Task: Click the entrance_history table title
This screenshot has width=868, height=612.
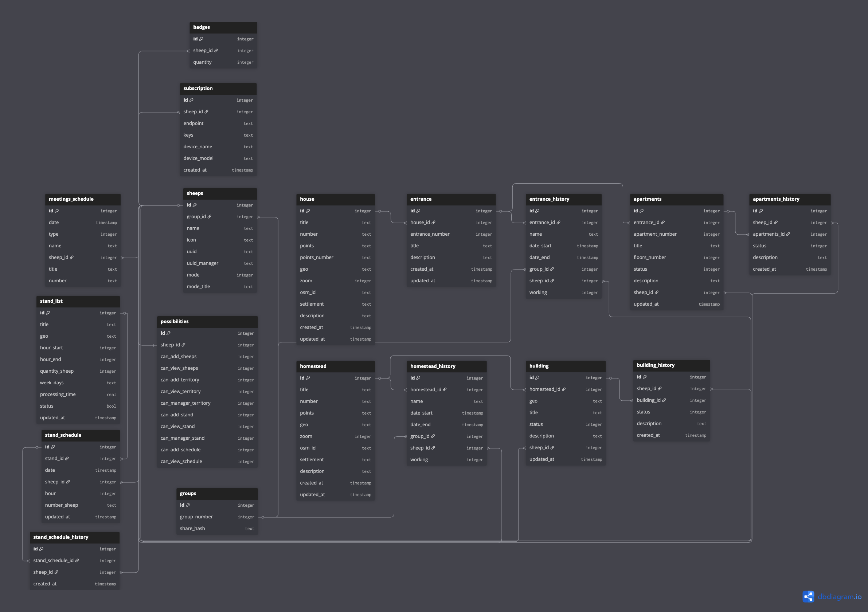Action: pyautogui.click(x=549, y=199)
